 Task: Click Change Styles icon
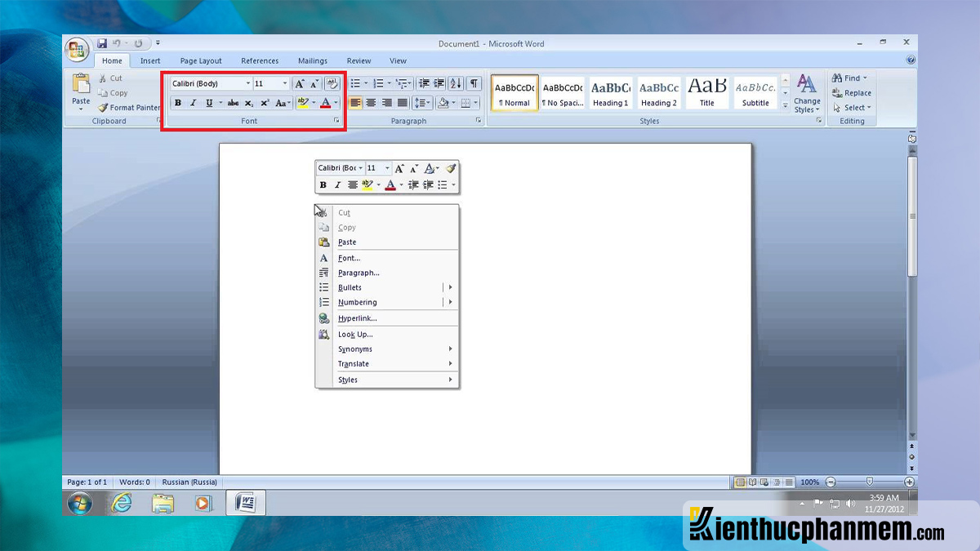tap(806, 84)
